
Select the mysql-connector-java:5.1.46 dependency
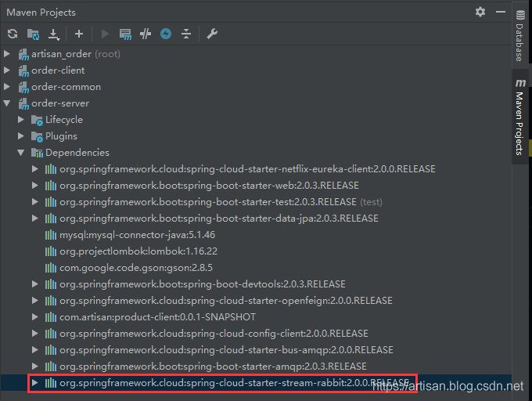click(x=126, y=234)
